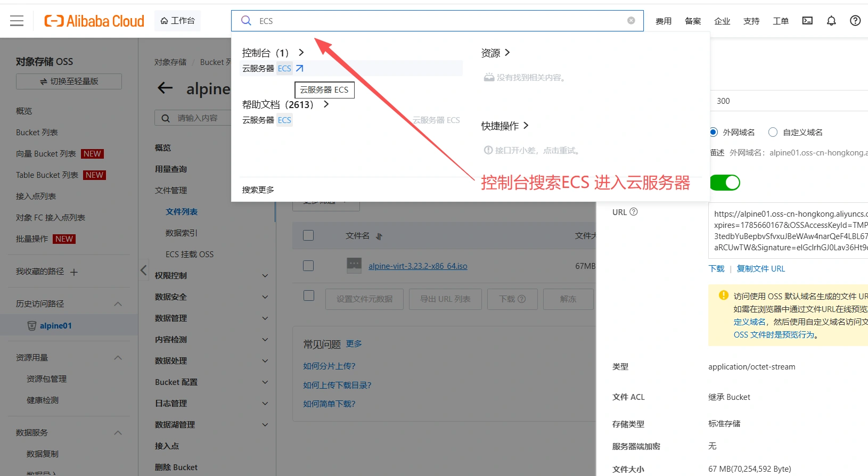Open the URL help tooltip icon

tap(634, 212)
